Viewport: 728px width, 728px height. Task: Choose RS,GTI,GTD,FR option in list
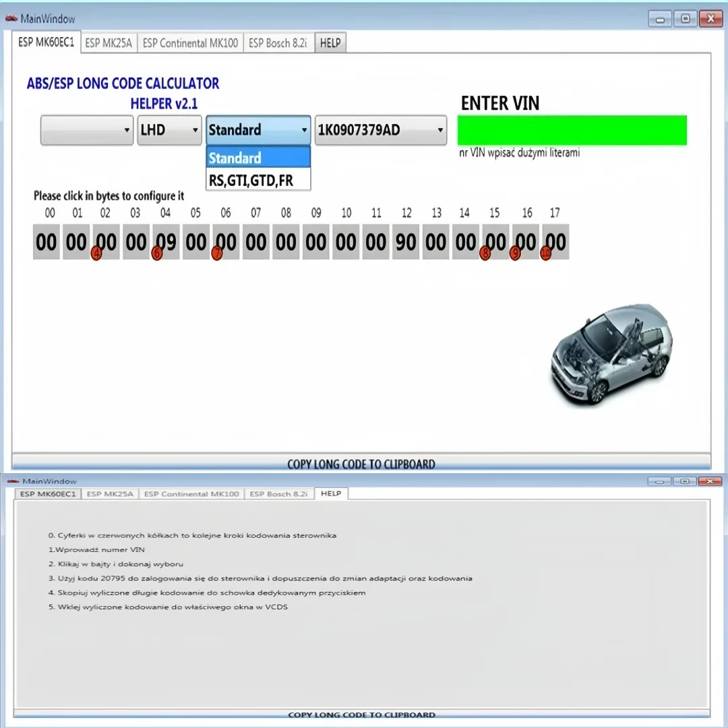pos(258,180)
